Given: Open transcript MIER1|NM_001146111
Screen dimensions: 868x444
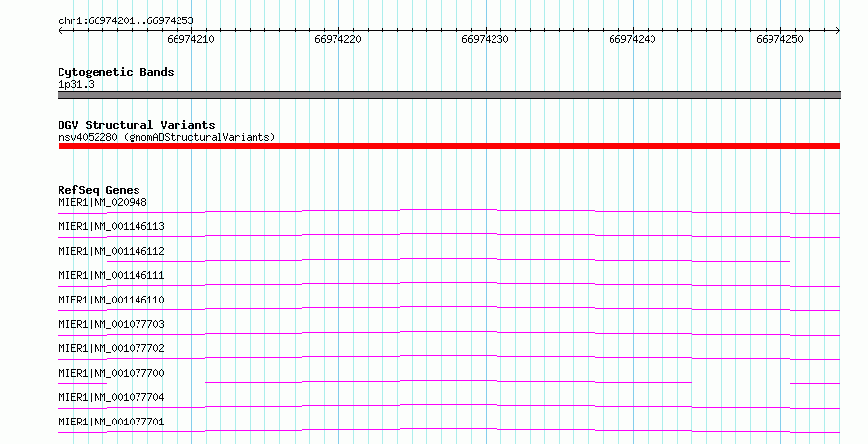Looking at the screenshot, I should [x=111, y=276].
